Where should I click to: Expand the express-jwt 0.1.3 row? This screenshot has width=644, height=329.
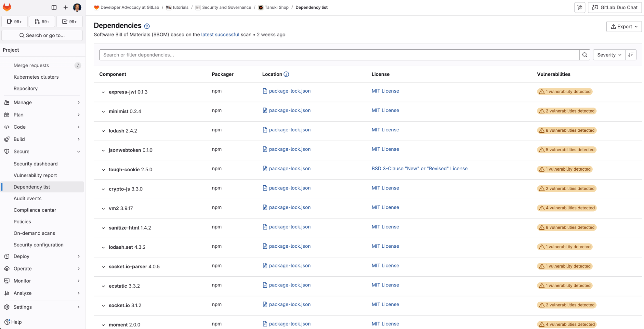[x=103, y=92]
